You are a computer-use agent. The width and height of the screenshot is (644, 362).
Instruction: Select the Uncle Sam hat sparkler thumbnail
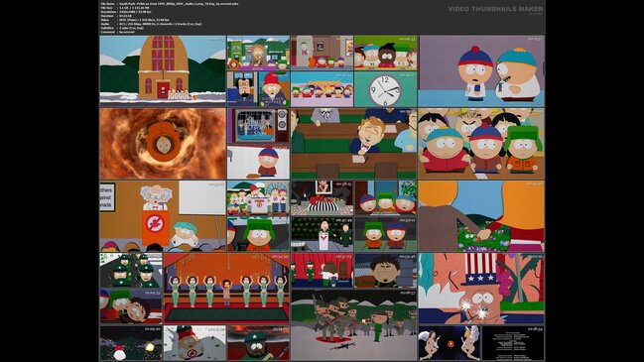[481, 289]
